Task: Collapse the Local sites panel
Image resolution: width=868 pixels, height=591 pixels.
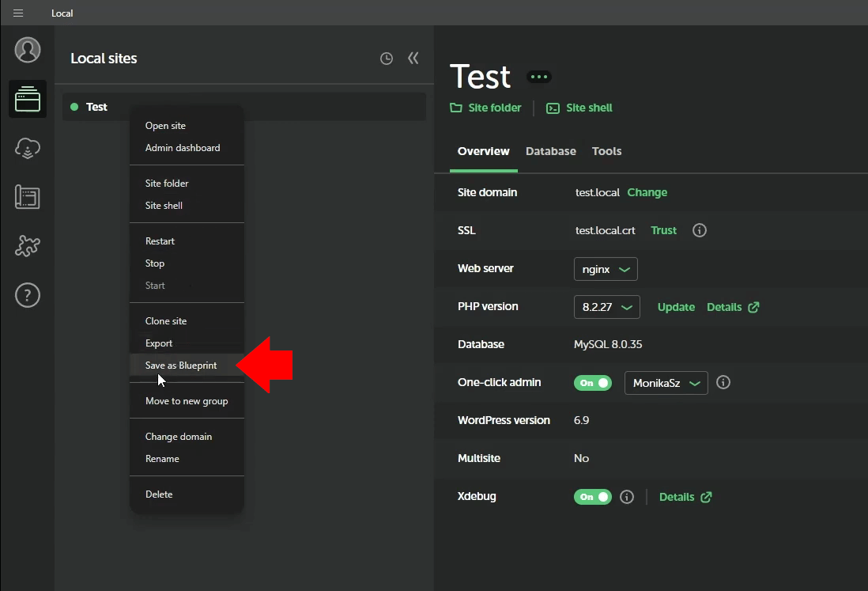Action: tap(413, 59)
